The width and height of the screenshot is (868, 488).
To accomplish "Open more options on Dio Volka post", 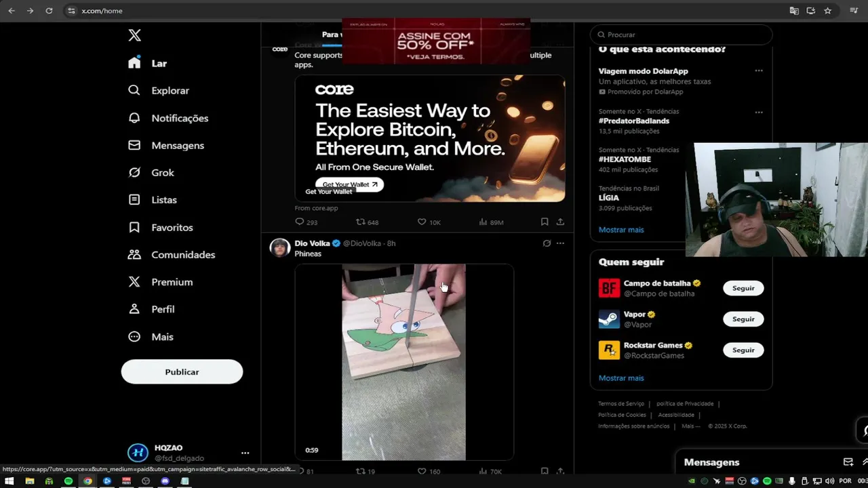I will tap(560, 243).
